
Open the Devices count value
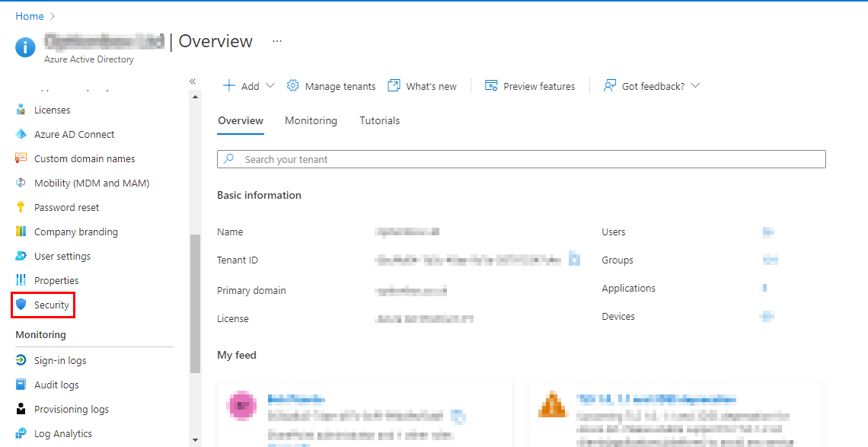point(767,316)
